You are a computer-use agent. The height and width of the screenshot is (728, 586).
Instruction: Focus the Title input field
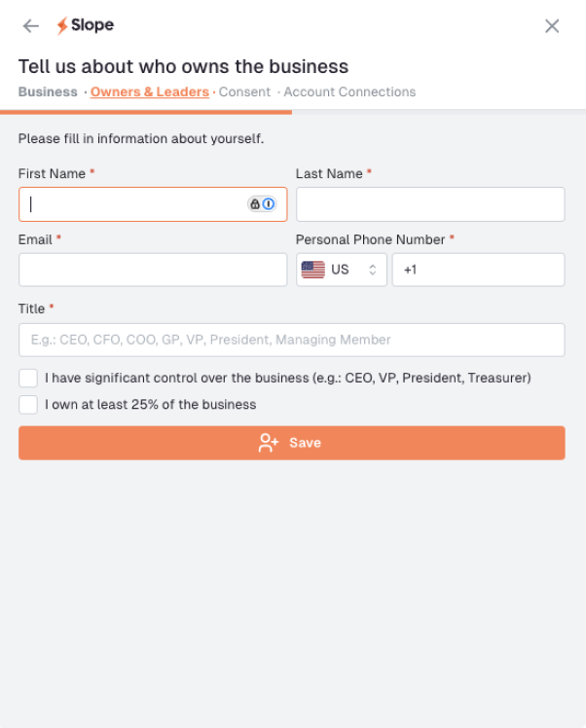coord(292,340)
